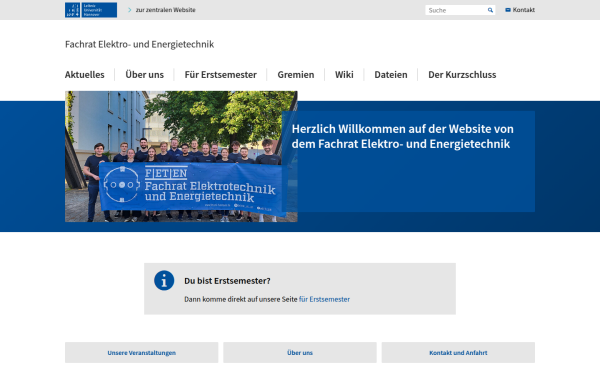Open the Über uns menu item
600x375 pixels.
(145, 75)
